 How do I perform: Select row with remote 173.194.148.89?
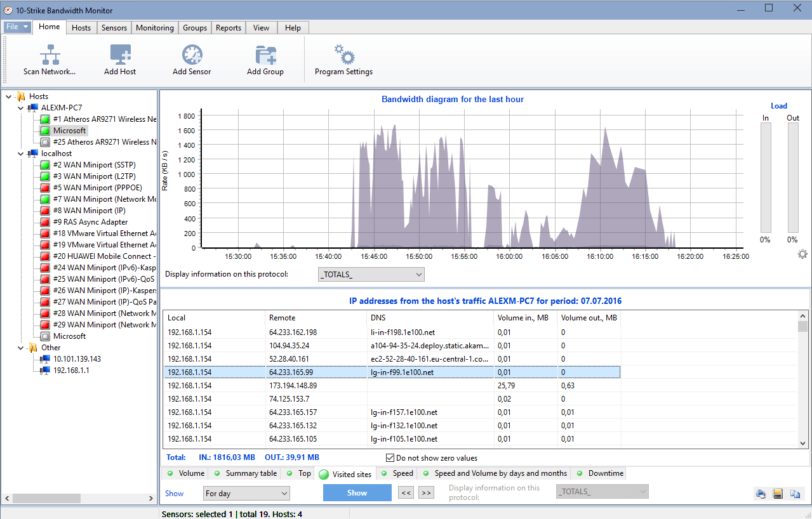[x=392, y=386]
